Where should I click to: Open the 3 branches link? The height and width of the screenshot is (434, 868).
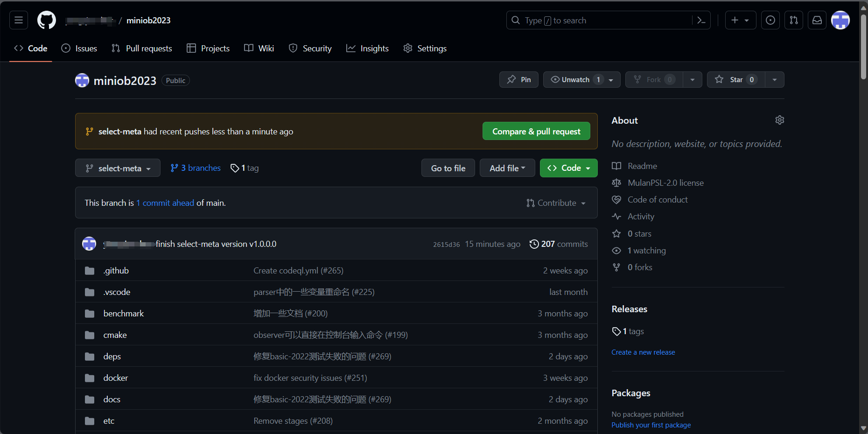point(196,168)
